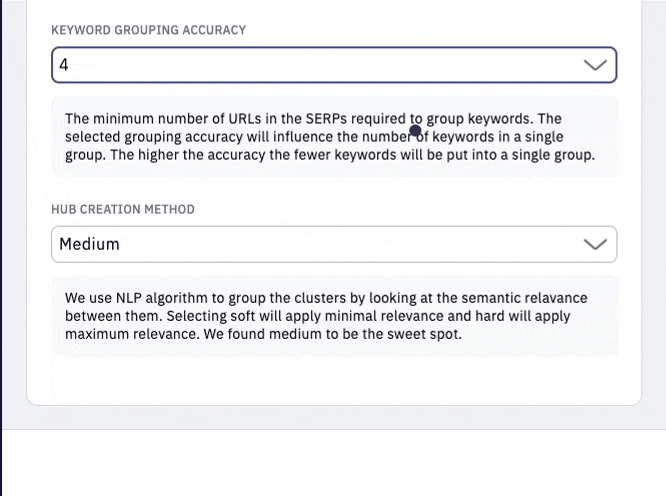Click the NLP algorithm help text box
The width and height of the screenshot is (666, 496).
coord(335,316)
